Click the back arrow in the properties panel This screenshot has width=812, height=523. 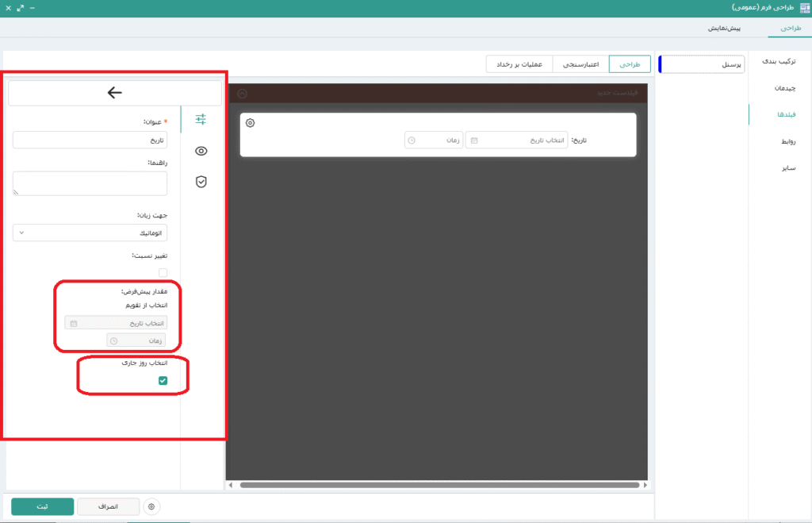(115, 93)
